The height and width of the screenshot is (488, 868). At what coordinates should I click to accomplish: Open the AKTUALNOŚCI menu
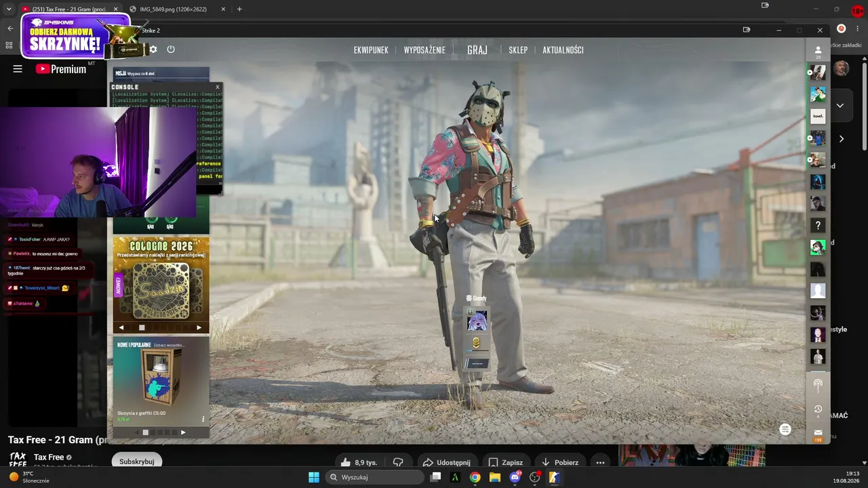coord(563,50)
